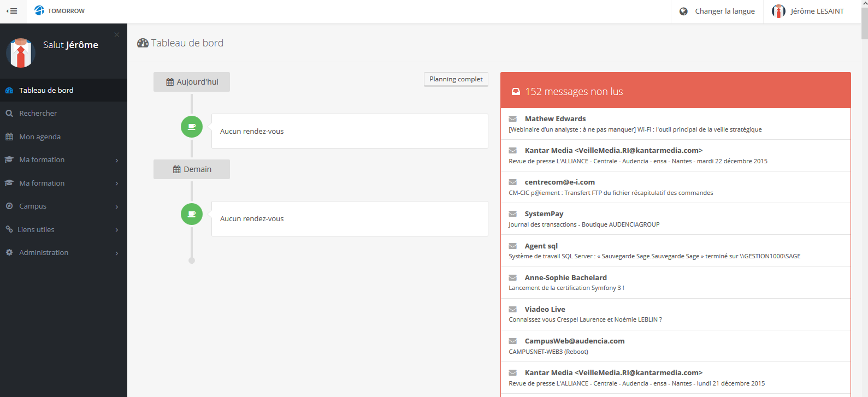Go to Mon agenda in the sidebar

pyautogui.click(x=63, y=137)
